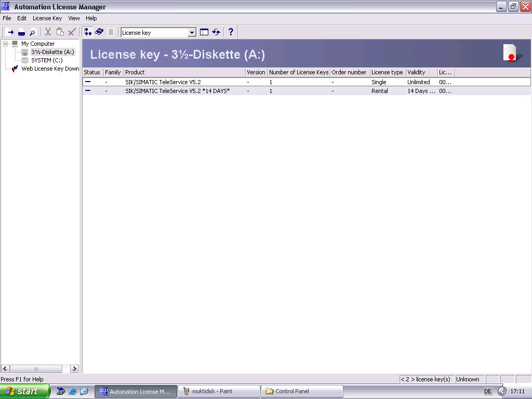Screen dimensions: 532x399
Task: Switch to Control Panel taskbar button
Action: tap(302, 391)
